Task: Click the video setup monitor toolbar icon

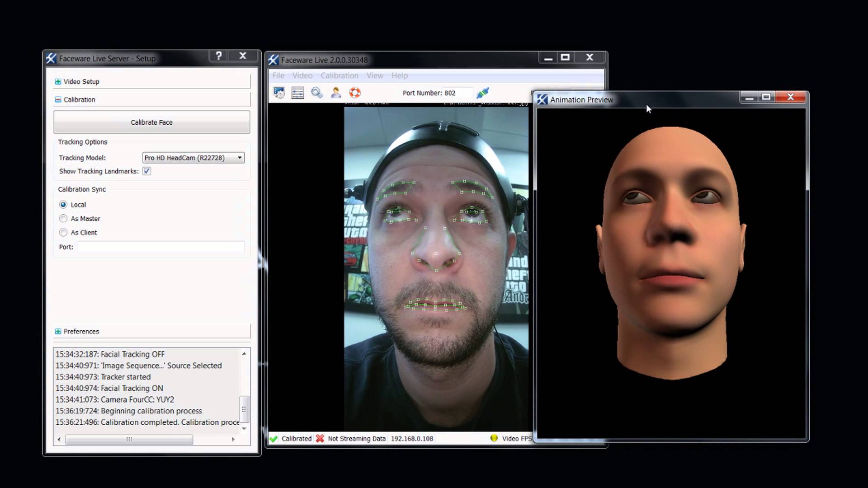Action: pos(279,93)
